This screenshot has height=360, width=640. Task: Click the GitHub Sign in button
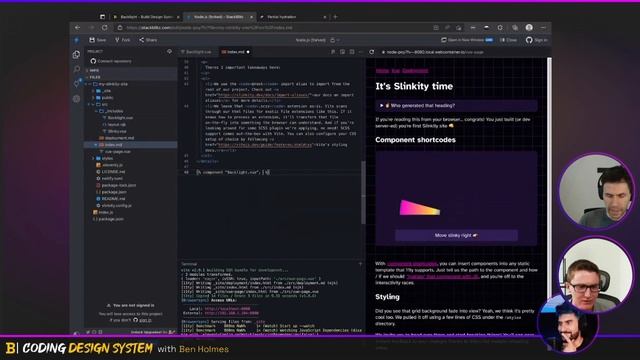pos(536,40)
